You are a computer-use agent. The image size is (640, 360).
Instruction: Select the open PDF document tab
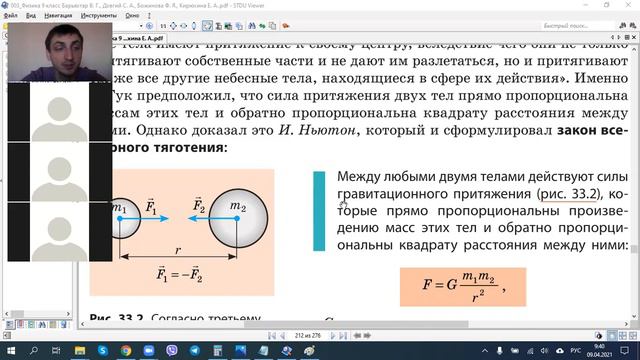pos(139,38)
